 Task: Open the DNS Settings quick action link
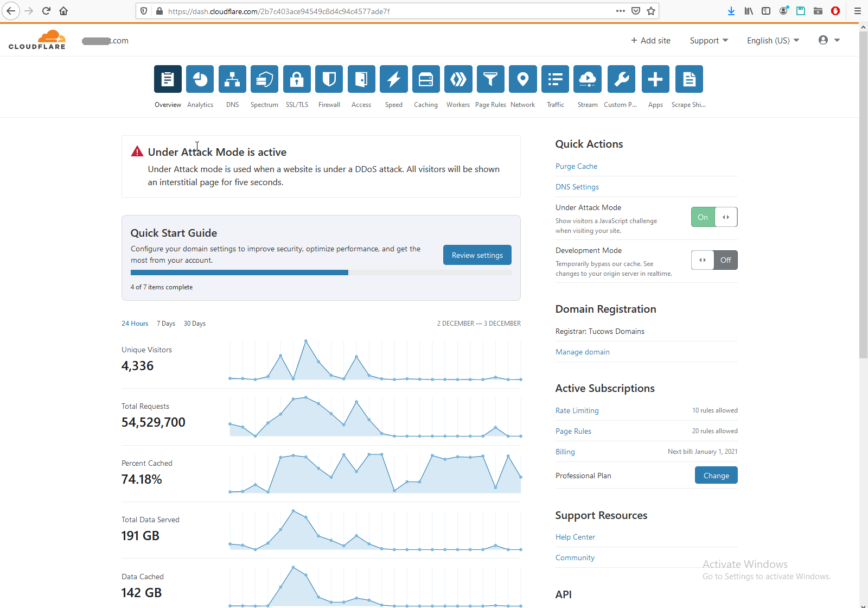click(x=577, y=187)
